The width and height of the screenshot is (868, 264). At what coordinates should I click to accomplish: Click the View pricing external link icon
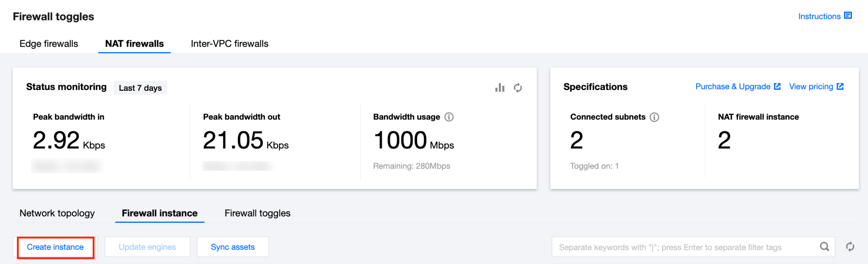point(840,86)
